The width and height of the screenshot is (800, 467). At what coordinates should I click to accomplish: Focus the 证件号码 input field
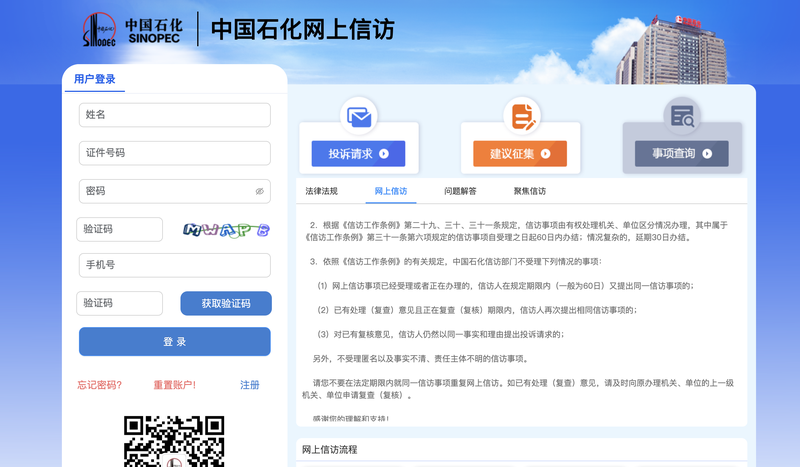[174, 153]
